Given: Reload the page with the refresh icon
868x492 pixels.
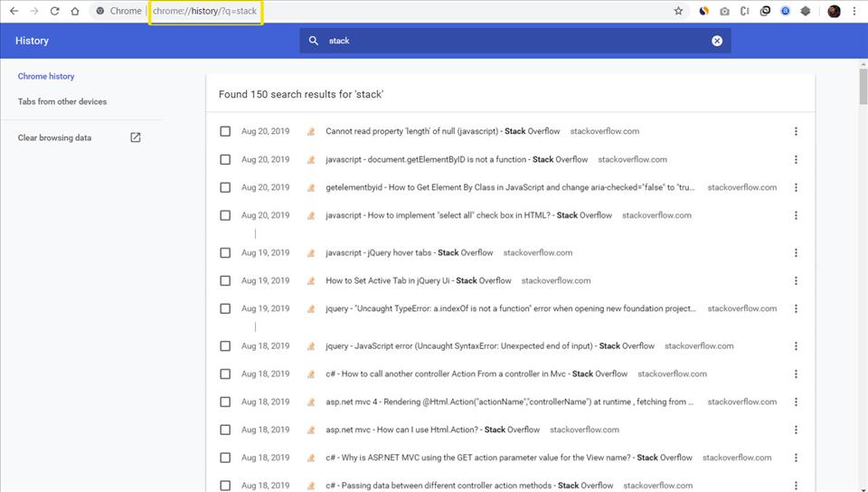Looking at the screenshot, I should (x=54, y=11).
